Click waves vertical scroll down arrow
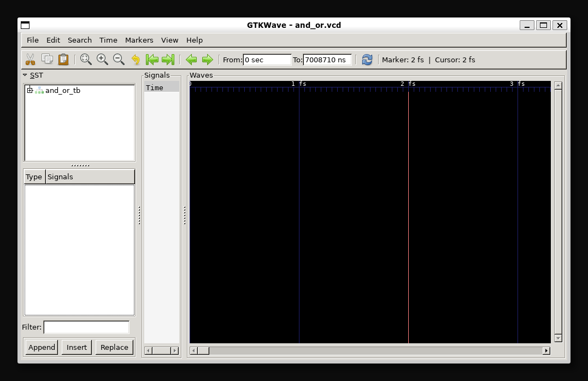The width and height of the screenshot is (588, 381). coord(558,338)
